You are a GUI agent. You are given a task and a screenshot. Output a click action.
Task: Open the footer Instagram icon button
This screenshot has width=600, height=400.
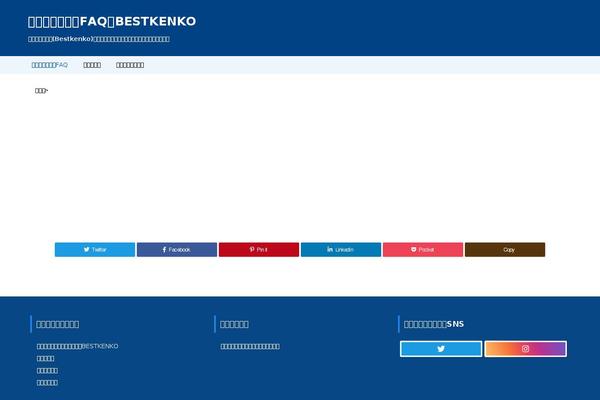(x=525, y=349)
